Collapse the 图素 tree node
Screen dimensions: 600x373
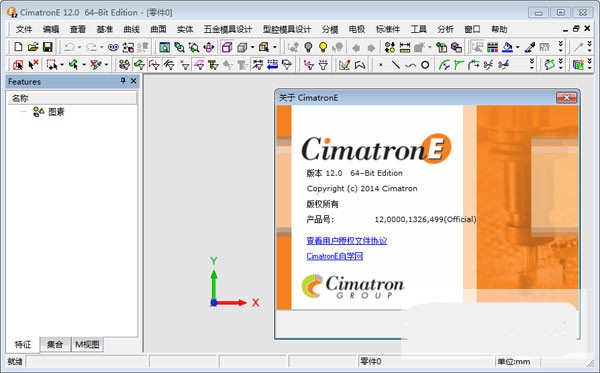coord(23,112)
